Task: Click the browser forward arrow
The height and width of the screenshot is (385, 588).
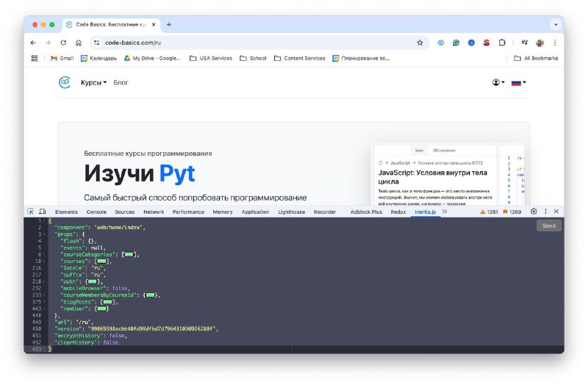Action: pos(48,43)
